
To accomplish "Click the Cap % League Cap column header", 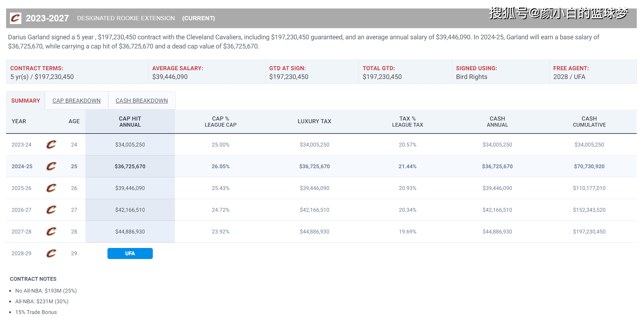I will pyautogui.click(x=221, y=122).
